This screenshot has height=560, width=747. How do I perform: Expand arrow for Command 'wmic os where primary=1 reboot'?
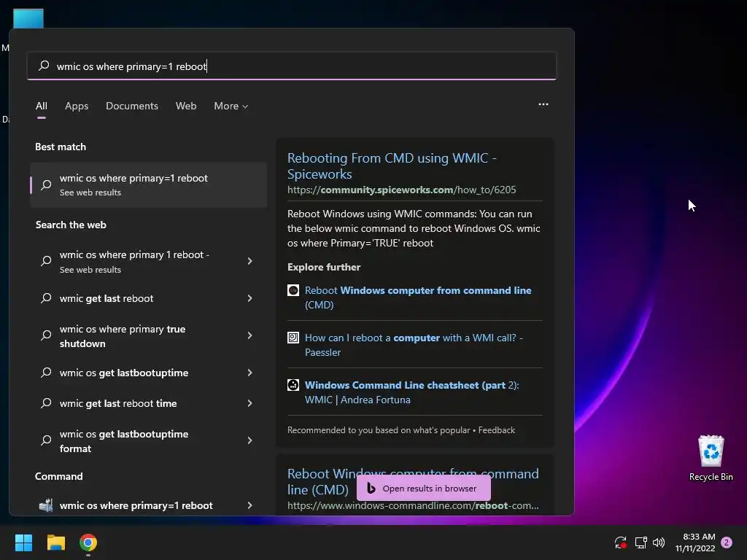(249, 505)
